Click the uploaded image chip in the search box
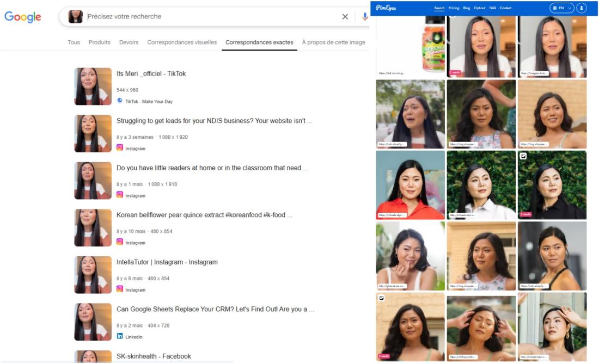 [x=75, y=16]
